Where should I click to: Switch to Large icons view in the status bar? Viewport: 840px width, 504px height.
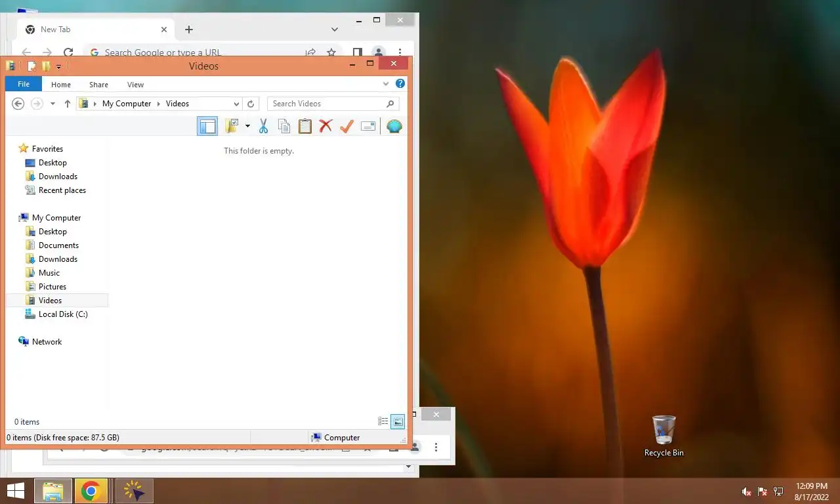point(398,422)
